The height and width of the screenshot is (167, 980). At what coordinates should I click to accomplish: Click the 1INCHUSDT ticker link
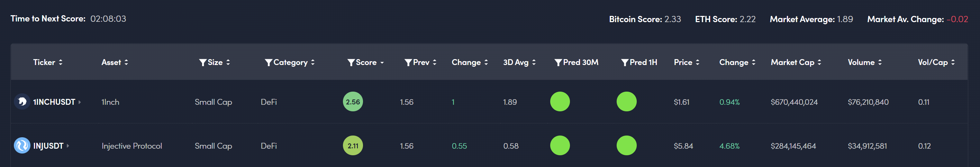[x=54, y=102]
